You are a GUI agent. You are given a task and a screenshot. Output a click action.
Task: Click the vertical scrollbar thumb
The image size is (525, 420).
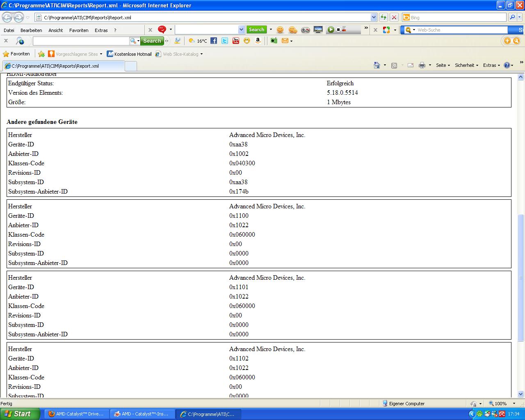521,277
